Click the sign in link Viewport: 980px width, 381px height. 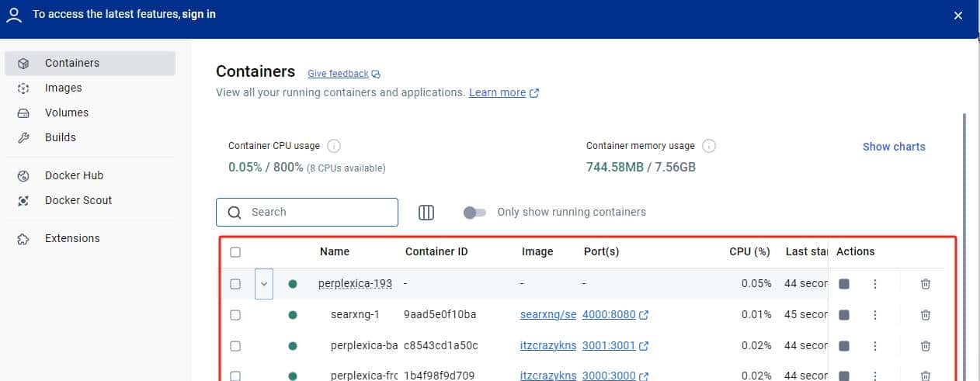pos(199,15)
